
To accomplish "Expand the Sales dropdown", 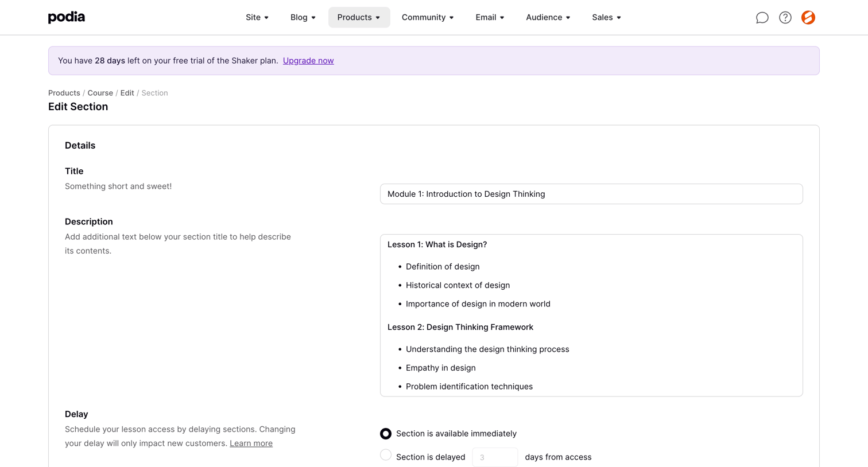I will coord(606,17).
